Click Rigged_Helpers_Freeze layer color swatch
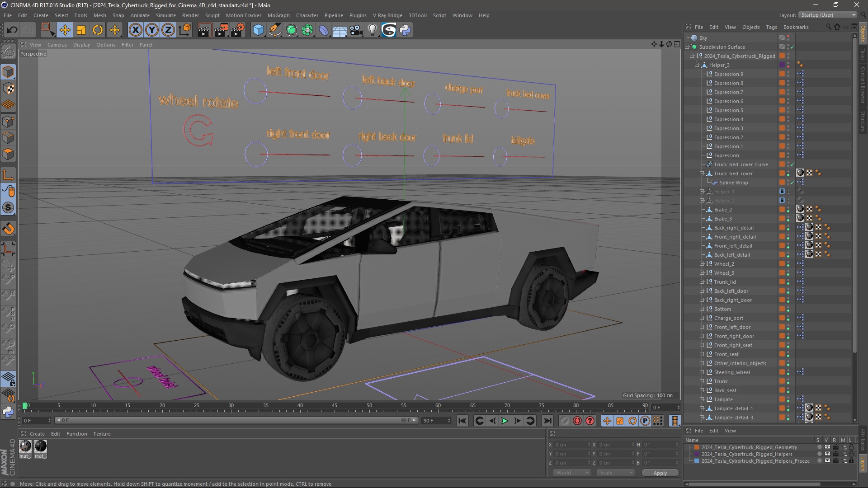The image size is (868, 488). [697, 461]
